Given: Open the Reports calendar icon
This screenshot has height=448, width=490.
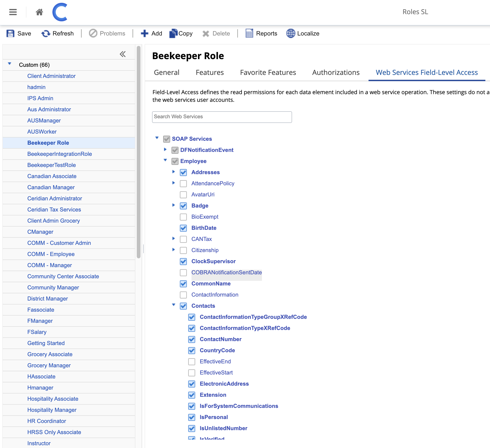Looking at the screenshot, I should (x=249, y=33).
